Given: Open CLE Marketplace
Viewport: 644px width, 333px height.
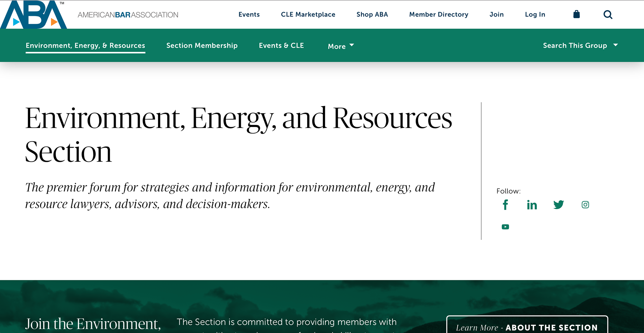Looking at the screenshot, I should click(308, 14).
